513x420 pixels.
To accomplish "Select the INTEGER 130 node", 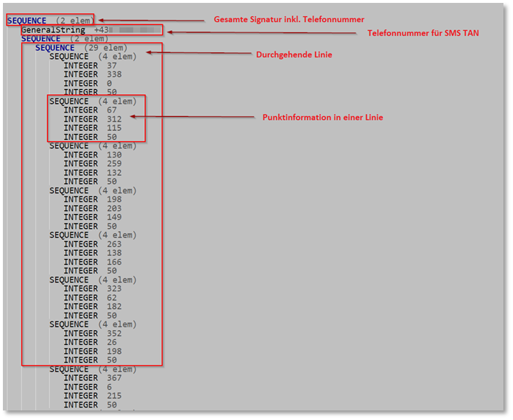I will tap(92, 155).
